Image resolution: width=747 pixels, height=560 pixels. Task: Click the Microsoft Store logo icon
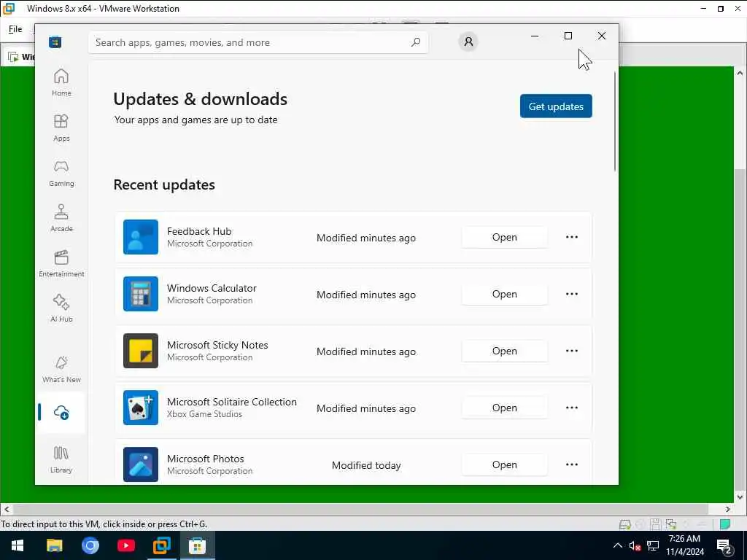point(55,42)
